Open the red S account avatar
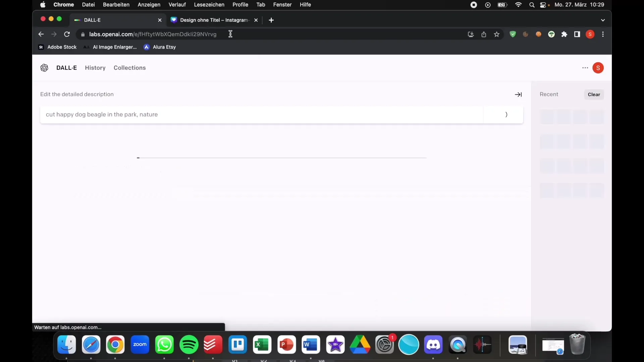 point(598,68)
